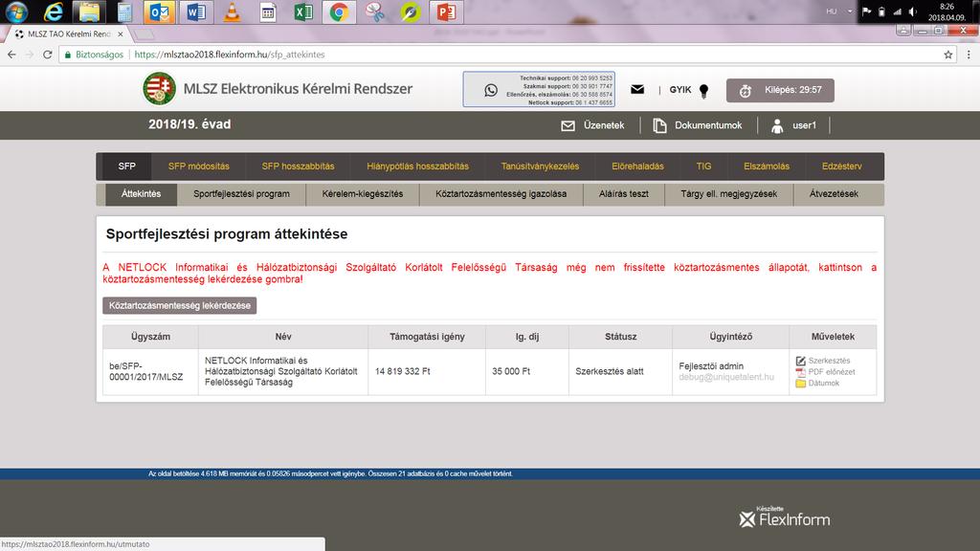
Task: Open Dokumentumok link in header
Action: click(x=698, y=125)
